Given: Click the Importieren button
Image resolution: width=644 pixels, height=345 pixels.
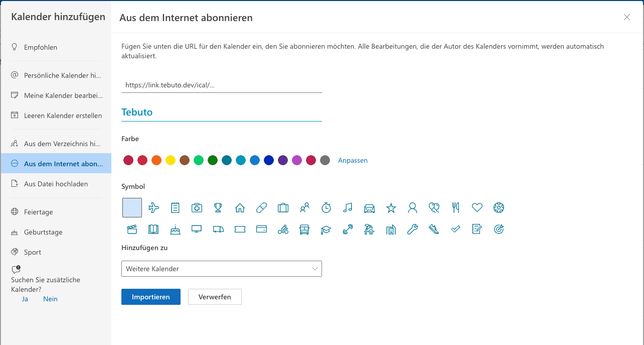Looking at the screenshot, I should [150, 297].
